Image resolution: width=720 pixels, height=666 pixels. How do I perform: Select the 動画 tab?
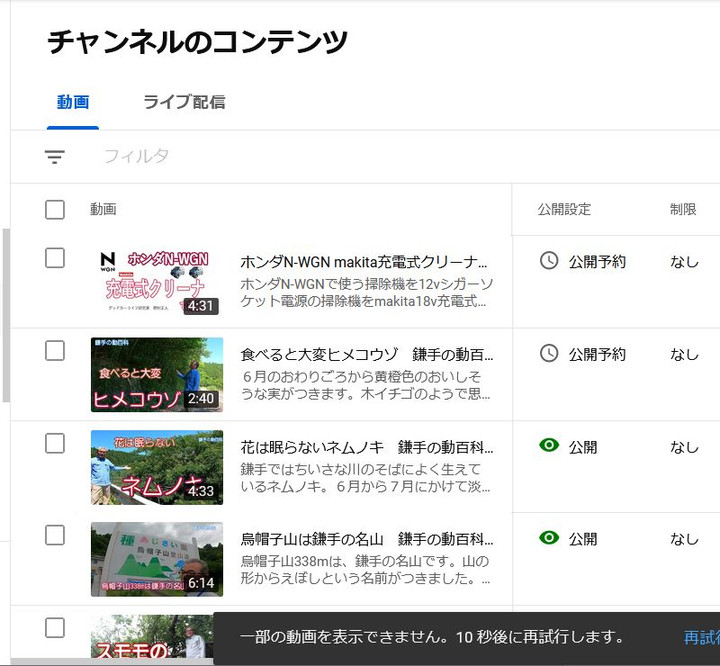click(x=73, y=102)
